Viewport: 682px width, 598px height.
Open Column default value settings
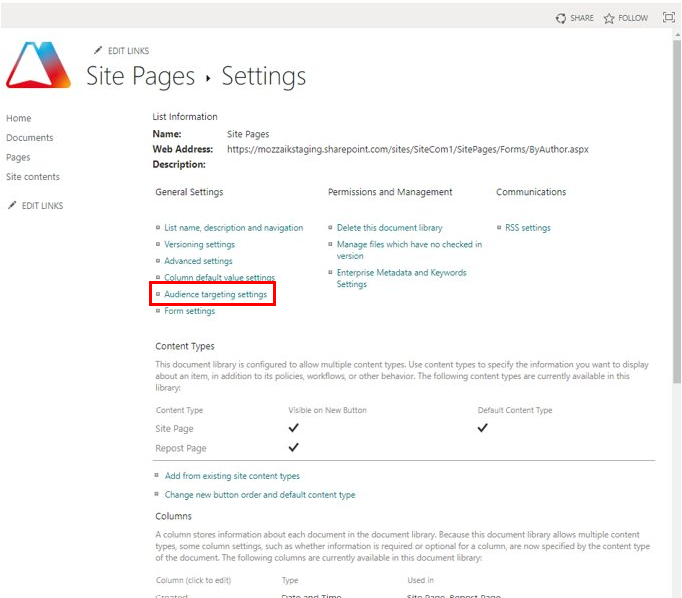(x=219, y=277)
